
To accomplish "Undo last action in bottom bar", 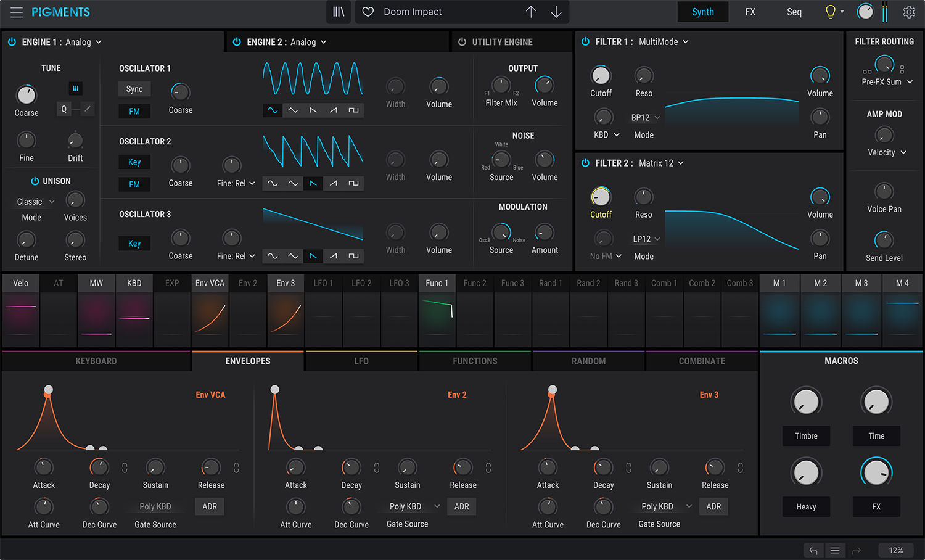I will point(813,550).
